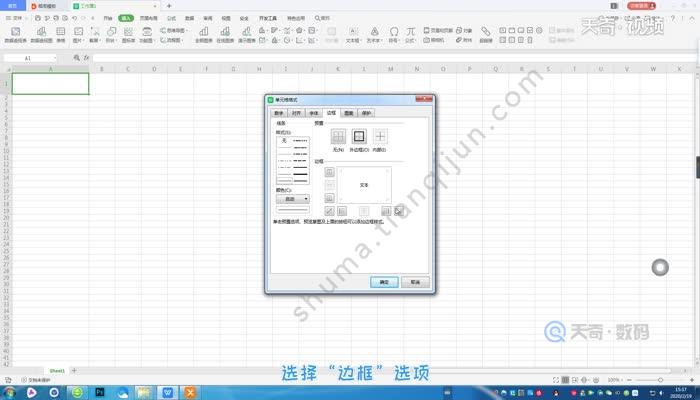The image size is (700, 400).
Task: Select the Sheet1 worksheet tab
Action: click(57, 371)
